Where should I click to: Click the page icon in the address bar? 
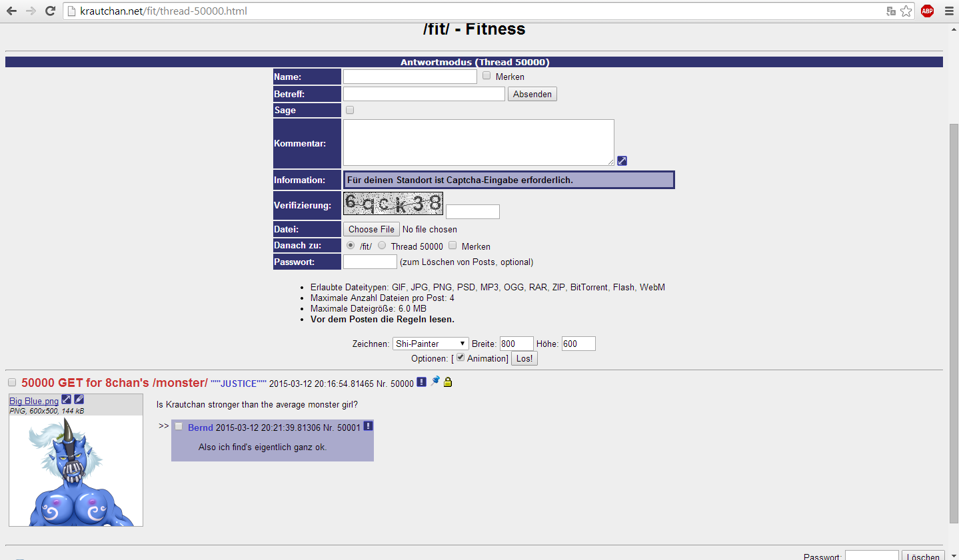71,11
